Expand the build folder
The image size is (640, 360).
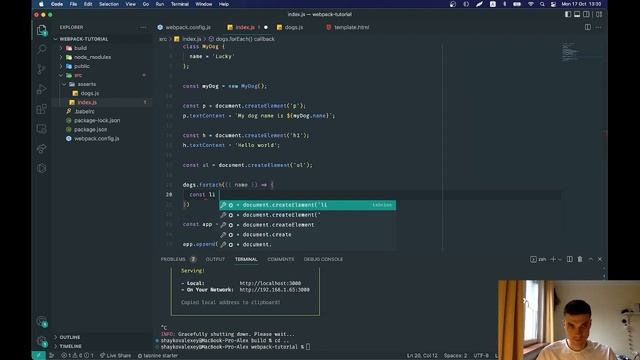coord(80,48)
